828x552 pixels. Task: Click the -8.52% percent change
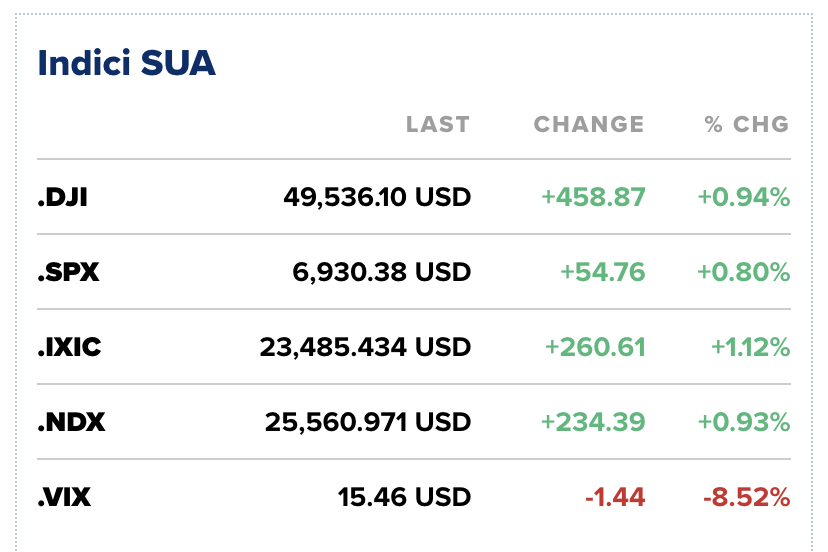pyautogui.click(x=745, y=496)
